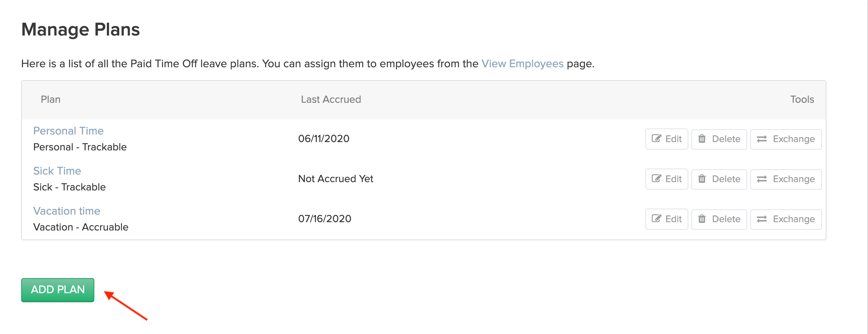The width and height of the screenshot is (868, 334).
Task: Click the Exchange arrows icon for Personal Time
Action: click(x=762, y=139)
